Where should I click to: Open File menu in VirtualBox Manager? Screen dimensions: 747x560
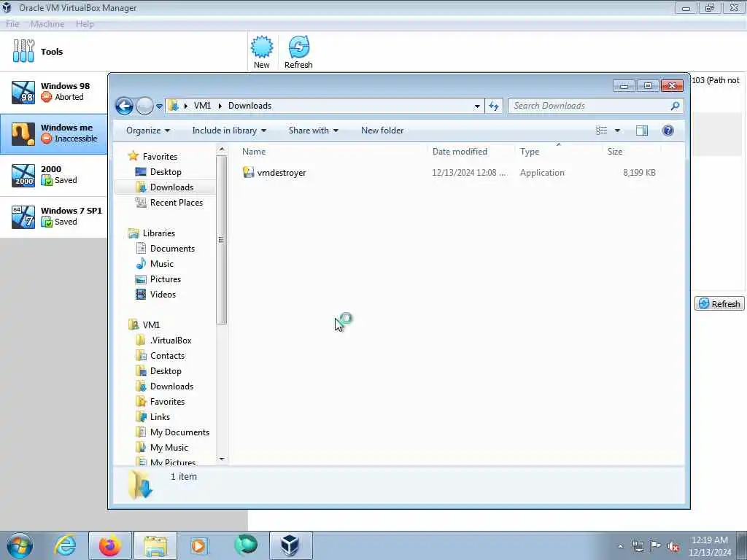(12, 24)
